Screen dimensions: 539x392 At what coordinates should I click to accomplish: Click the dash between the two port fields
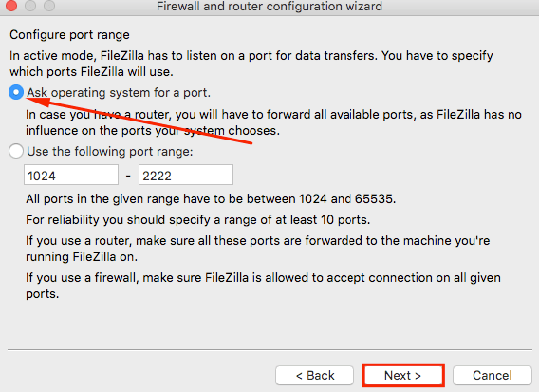pos(128,176)
